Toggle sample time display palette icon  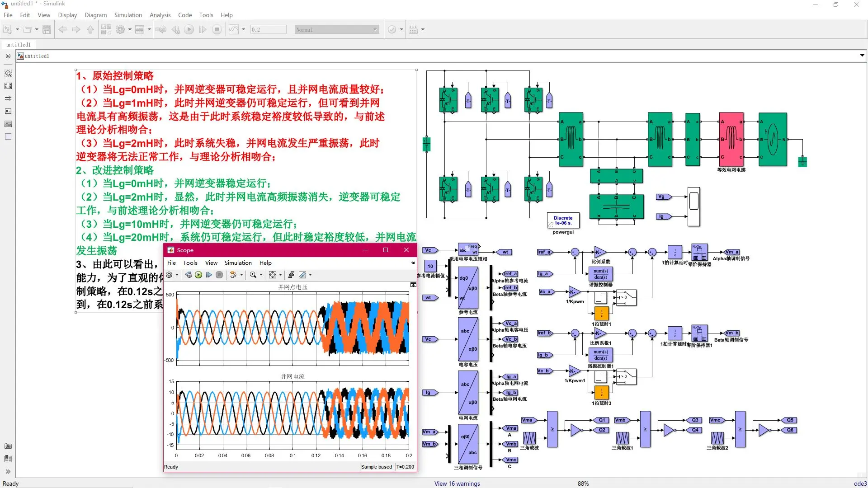pos(8,99)
